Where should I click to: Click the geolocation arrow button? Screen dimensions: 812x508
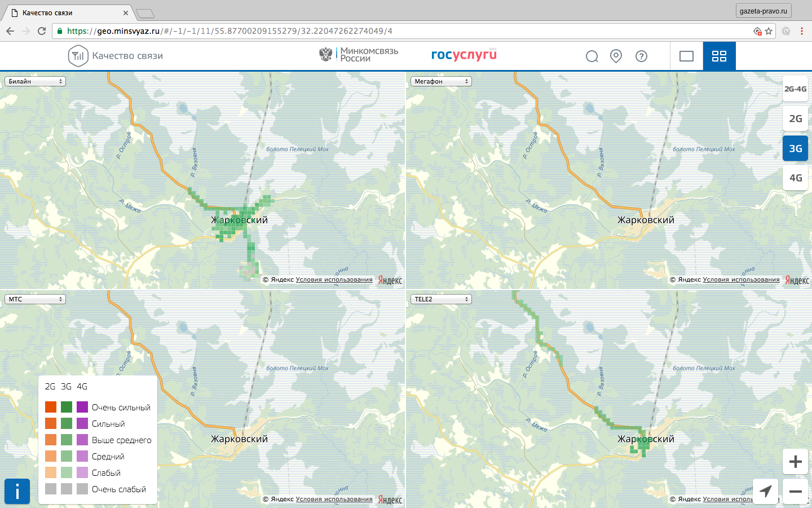765,492
